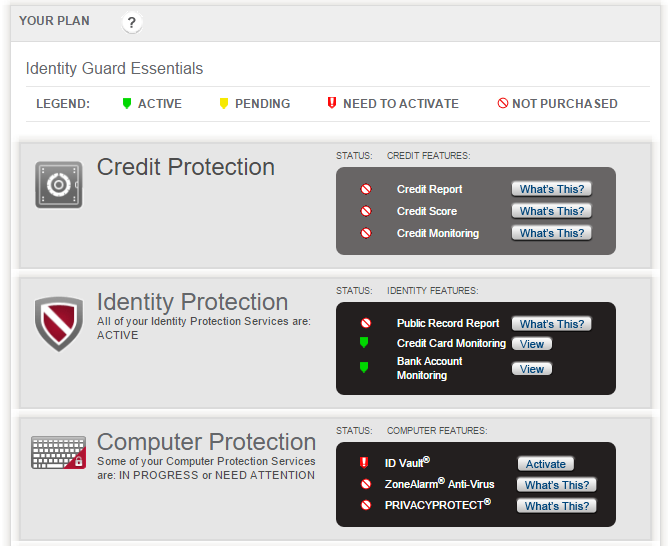
Task: Click the Identity Protection shield icon
Action: click(59, 323)
